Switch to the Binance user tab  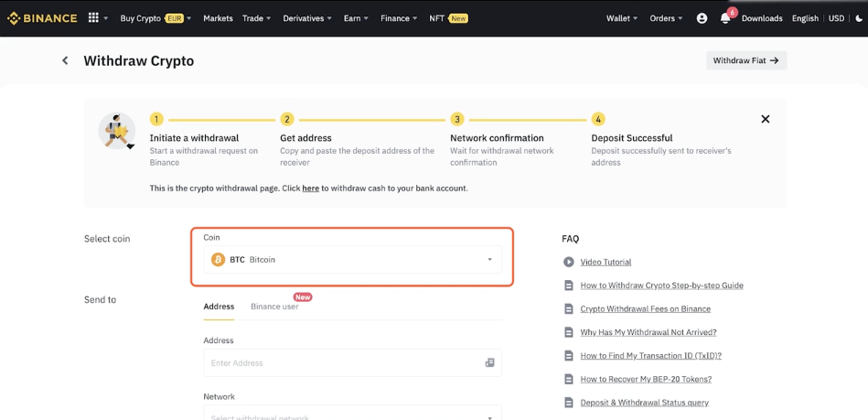pyautogui.click(x=274, y=307)
